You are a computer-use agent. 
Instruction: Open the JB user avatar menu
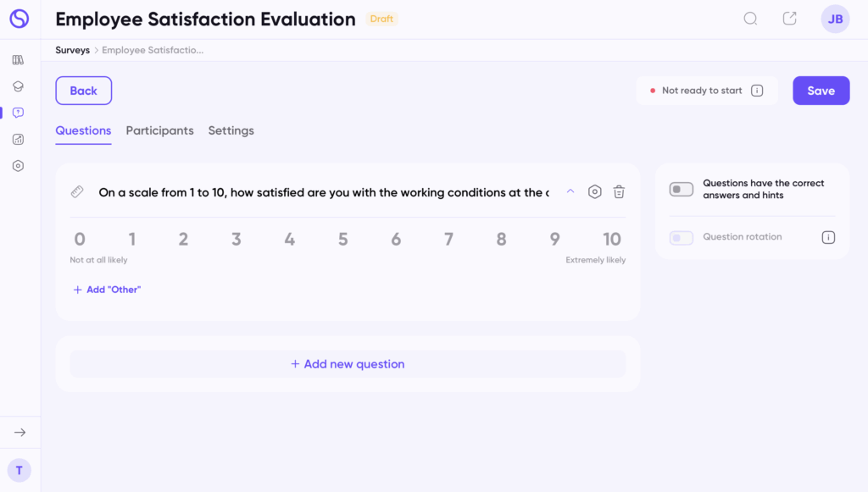[x=835, y=19]
